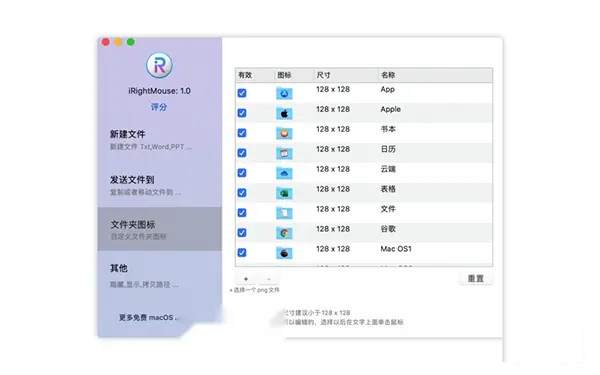Select the 日历 name cell

click(x=388, y=149)
